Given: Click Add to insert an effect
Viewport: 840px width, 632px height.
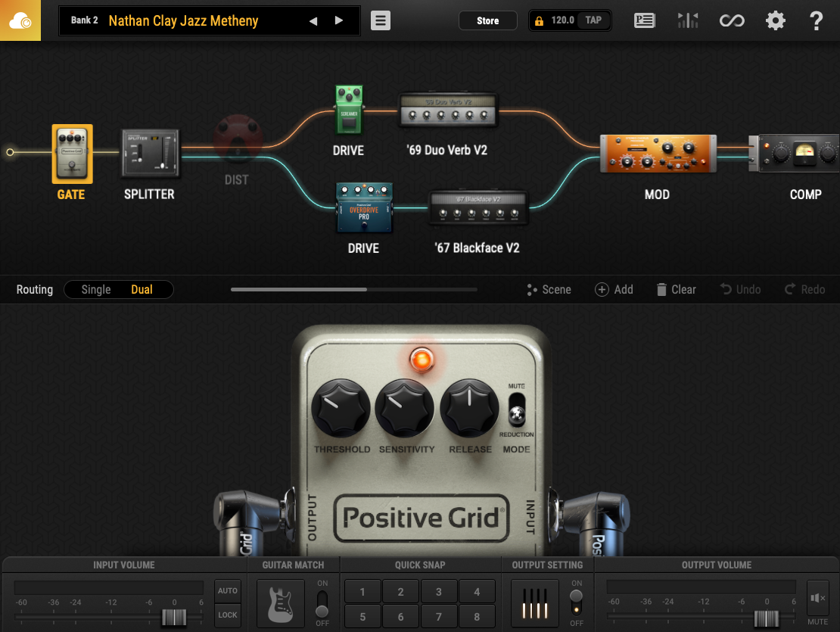Looking at the screenshot, I should [614, 290].
